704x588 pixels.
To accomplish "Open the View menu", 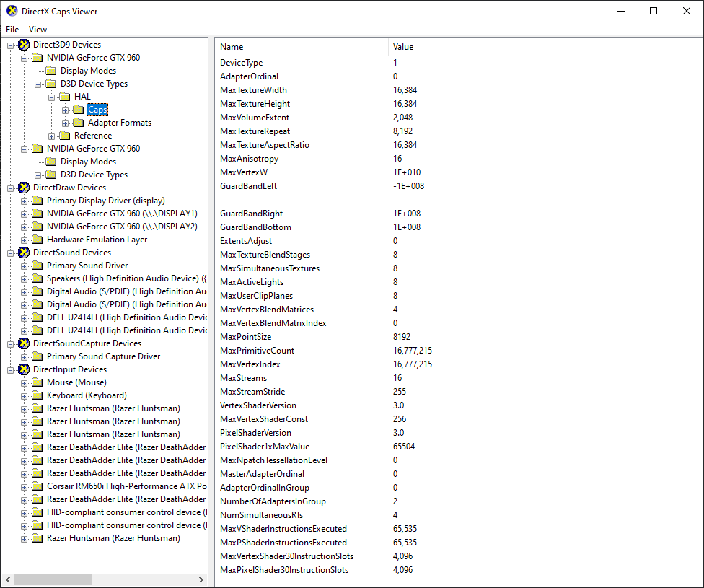I will [38, 29].
